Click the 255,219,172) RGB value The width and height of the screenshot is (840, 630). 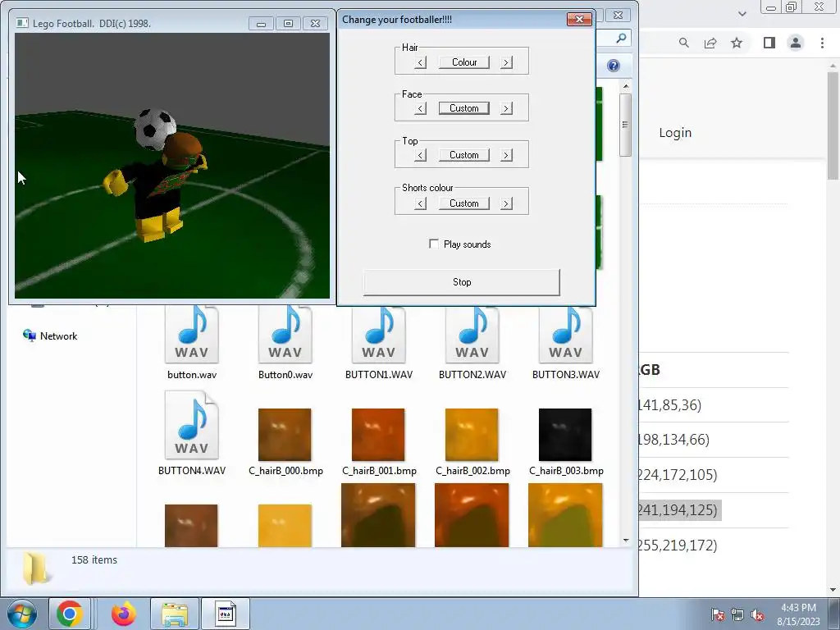tap(678, 546)
